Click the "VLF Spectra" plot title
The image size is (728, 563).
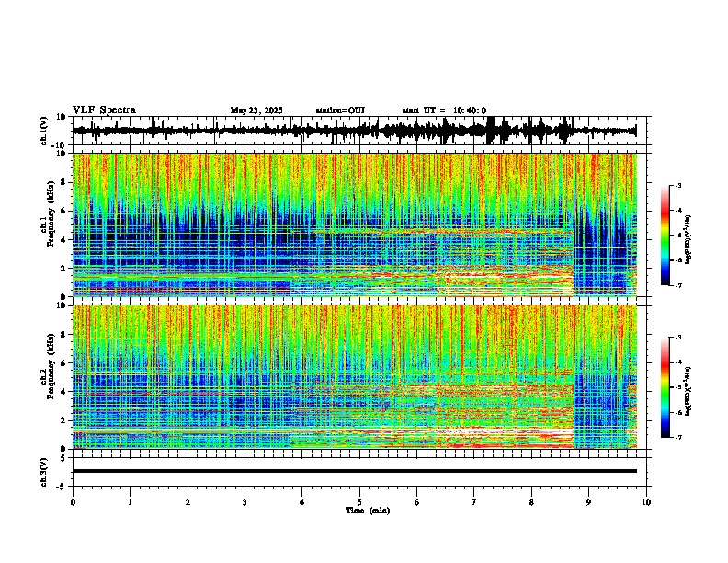(104, 110)
